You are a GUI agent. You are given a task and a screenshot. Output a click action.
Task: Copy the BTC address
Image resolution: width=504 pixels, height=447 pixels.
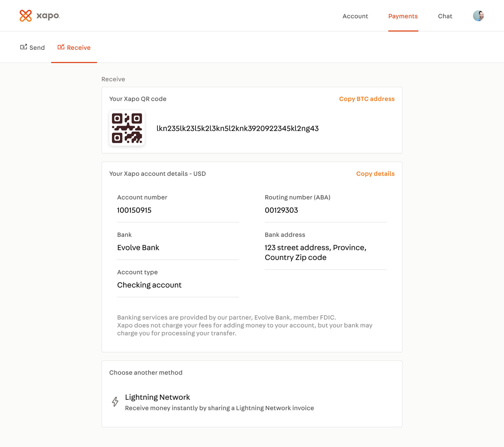click(x=367, y=99)
